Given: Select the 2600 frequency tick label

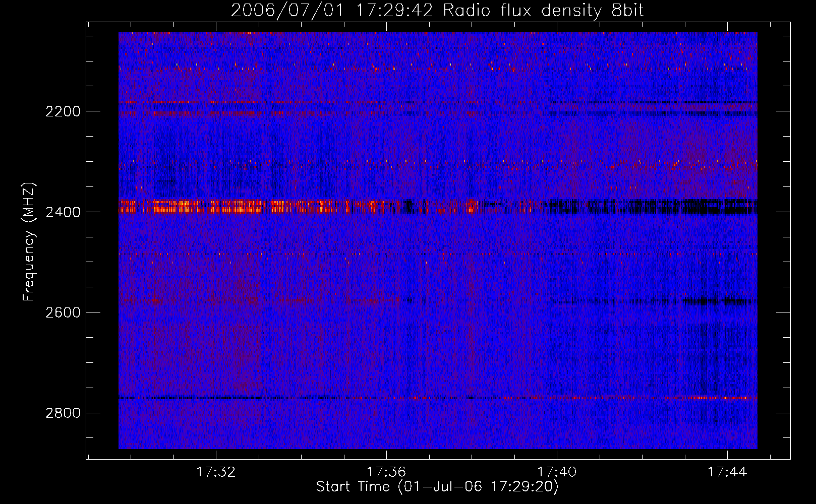Looking at the screenshot, I should [x=63, y=312].
